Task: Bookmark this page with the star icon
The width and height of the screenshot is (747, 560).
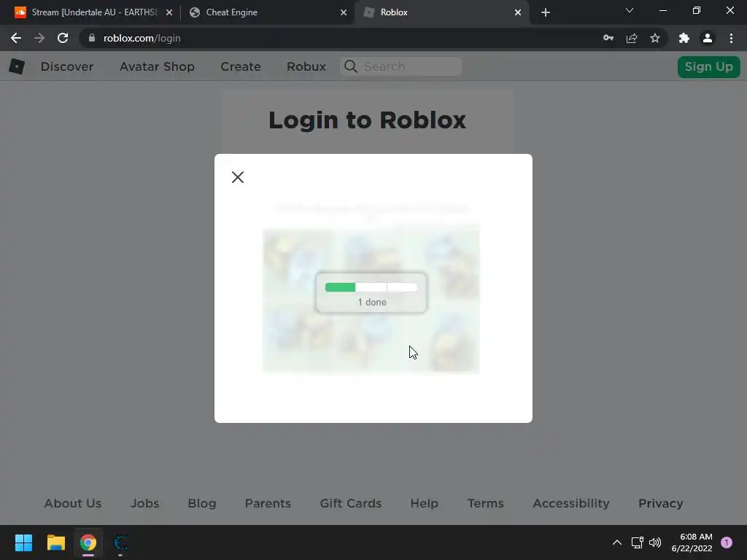Action: coord(655,38)
